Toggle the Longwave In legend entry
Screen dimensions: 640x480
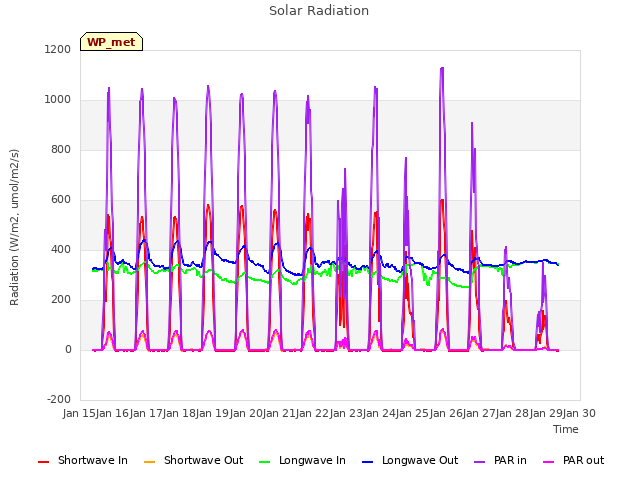pos(302,460)
